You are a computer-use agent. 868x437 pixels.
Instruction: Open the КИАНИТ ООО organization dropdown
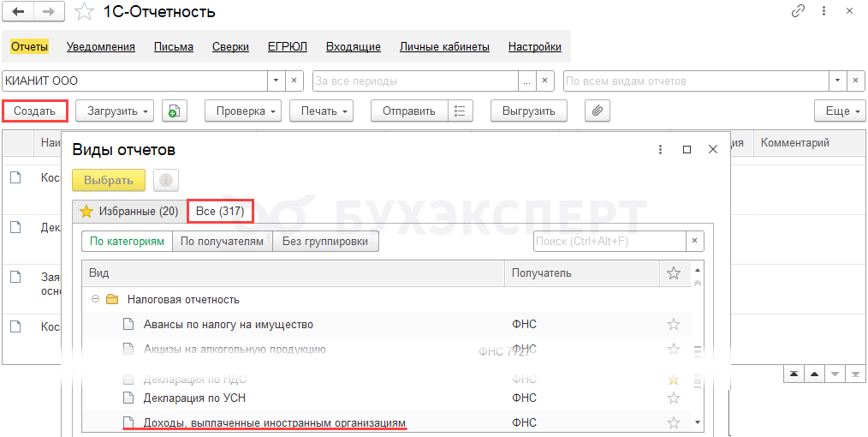point(276,81)
